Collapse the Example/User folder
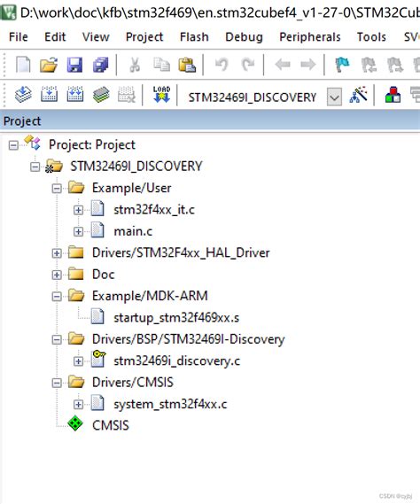 (57, 189)
